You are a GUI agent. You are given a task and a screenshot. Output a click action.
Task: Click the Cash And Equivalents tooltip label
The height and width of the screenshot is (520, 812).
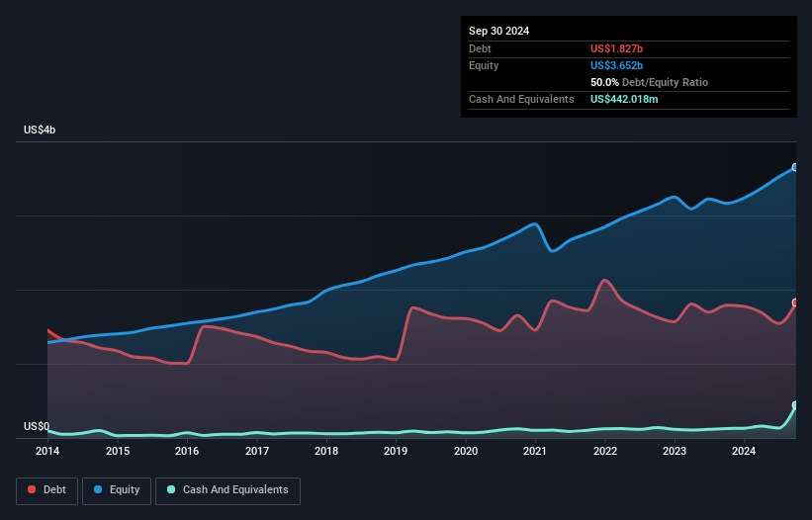pos(521,99)
